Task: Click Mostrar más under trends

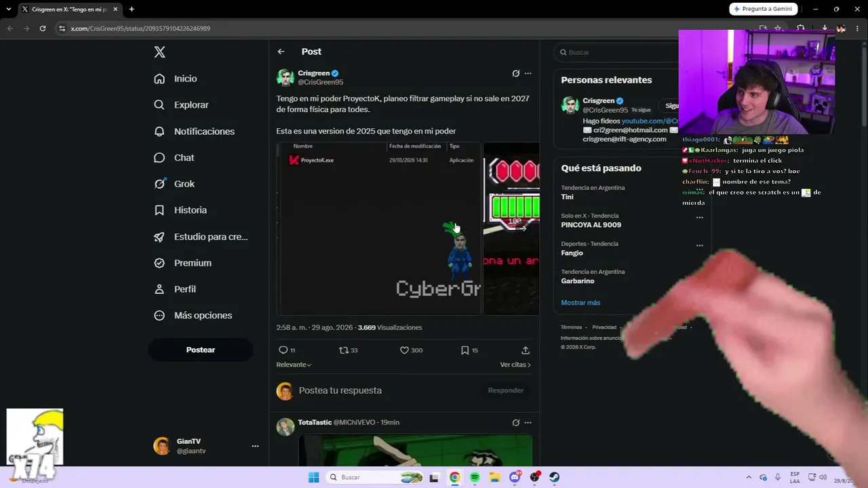Action: (x=580, y=303)
